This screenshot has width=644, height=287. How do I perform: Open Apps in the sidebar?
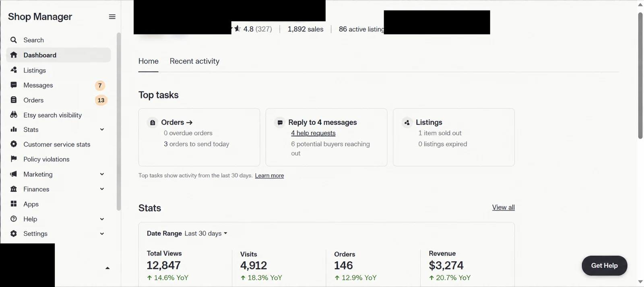point(31,204)
